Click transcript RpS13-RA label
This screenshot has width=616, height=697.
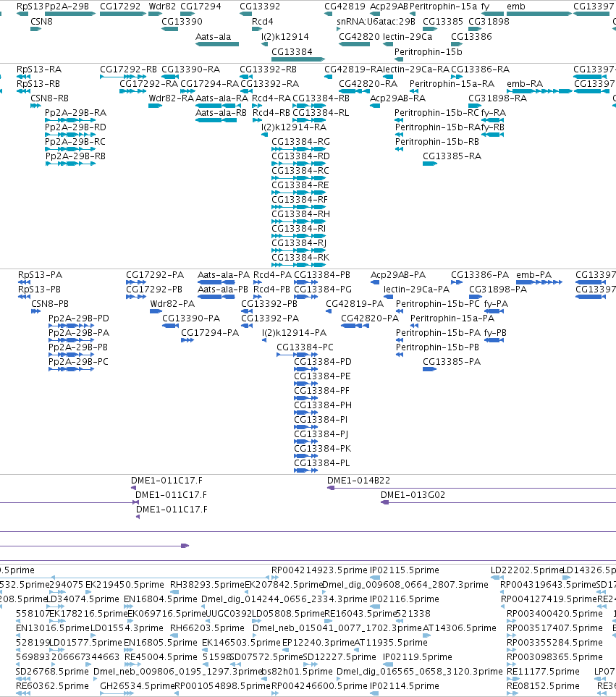(x=39, y=69)
